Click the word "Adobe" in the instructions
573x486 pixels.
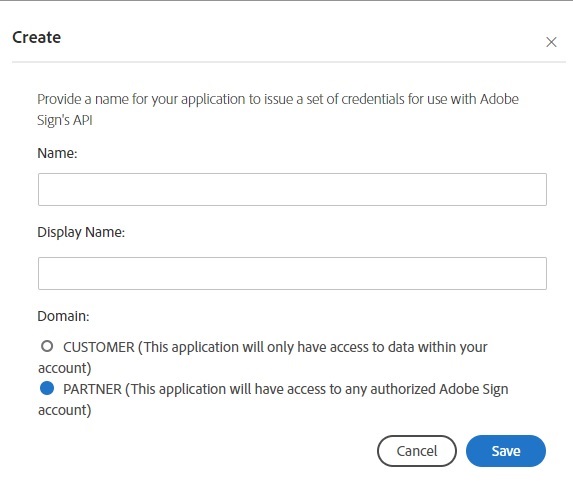pyautogui.click(x=499, y=99)
